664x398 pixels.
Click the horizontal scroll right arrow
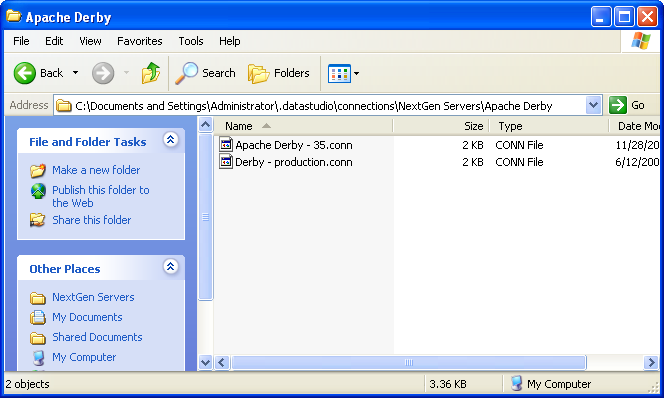click(x=651, y=362)
